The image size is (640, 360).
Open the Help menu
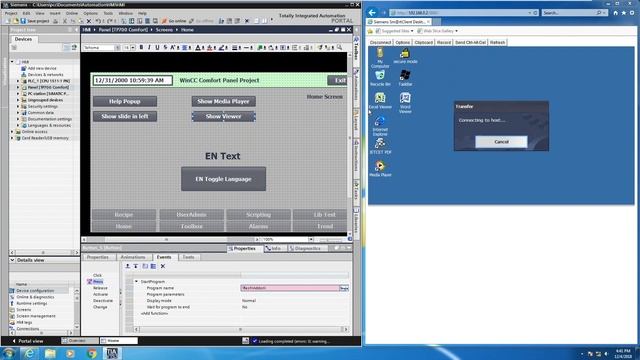pyautogui.click(x=142, y=13)
